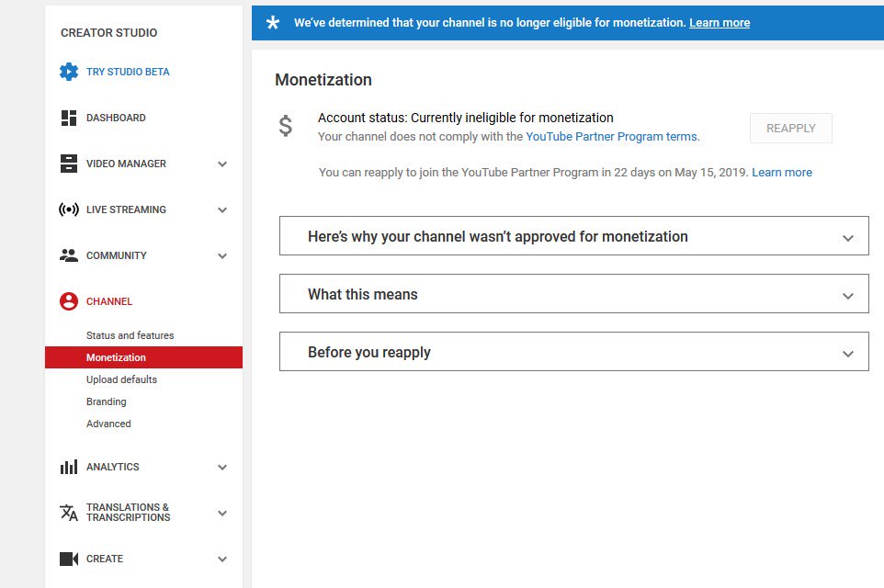This screenshot has height=588, width=884.
Task: Expand chevron for why channel wasn't approved
Action: click(848, 238)
